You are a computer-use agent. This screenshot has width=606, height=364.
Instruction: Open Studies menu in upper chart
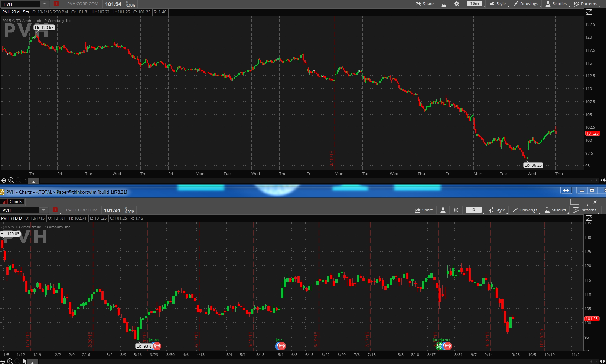coord(556,4)
